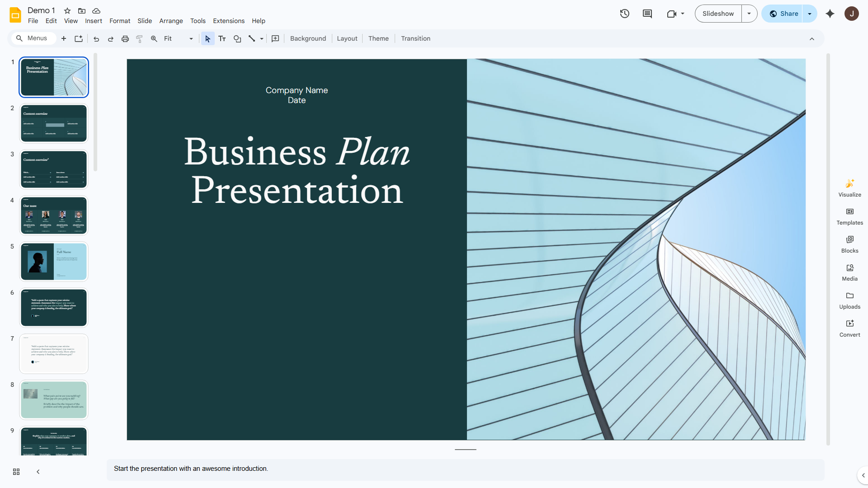
Task: Open the Insert menu
Action: click(x=94, y=21)
